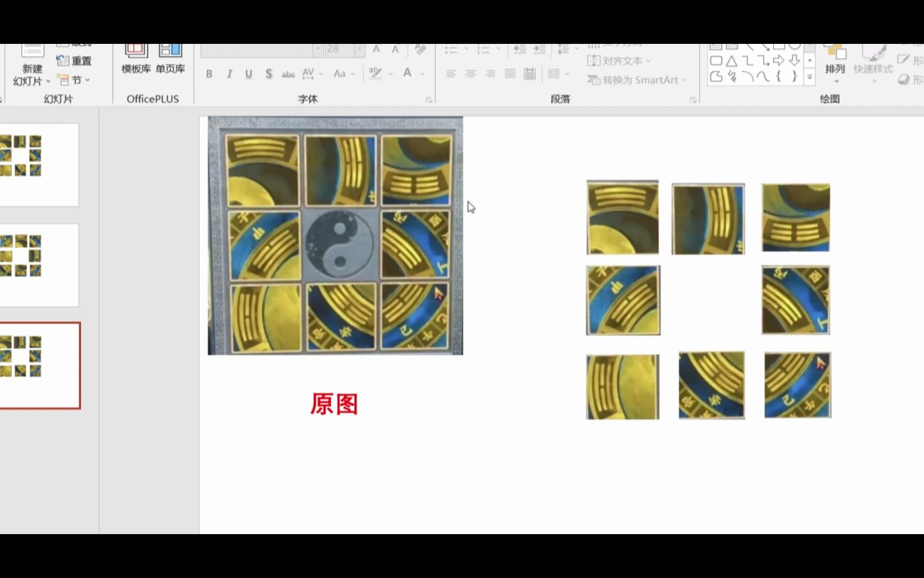Select the right brace shape

coord(794,77)
